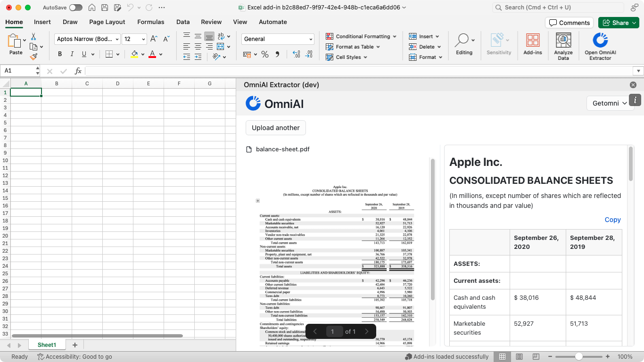This screenshot has height=362, width=644.
Task: Click the Save As pencil-disk icon
Action: 117,8
